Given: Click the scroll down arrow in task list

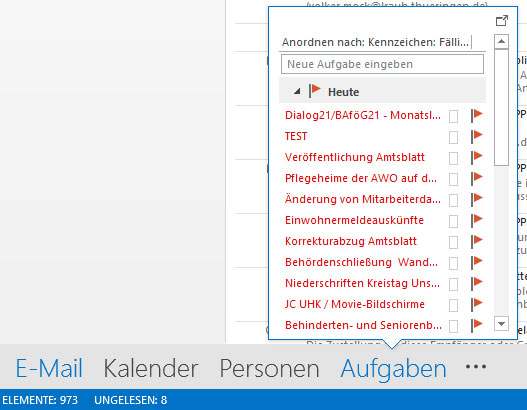Looking at the screenshot, I should (x=501, y=324).
